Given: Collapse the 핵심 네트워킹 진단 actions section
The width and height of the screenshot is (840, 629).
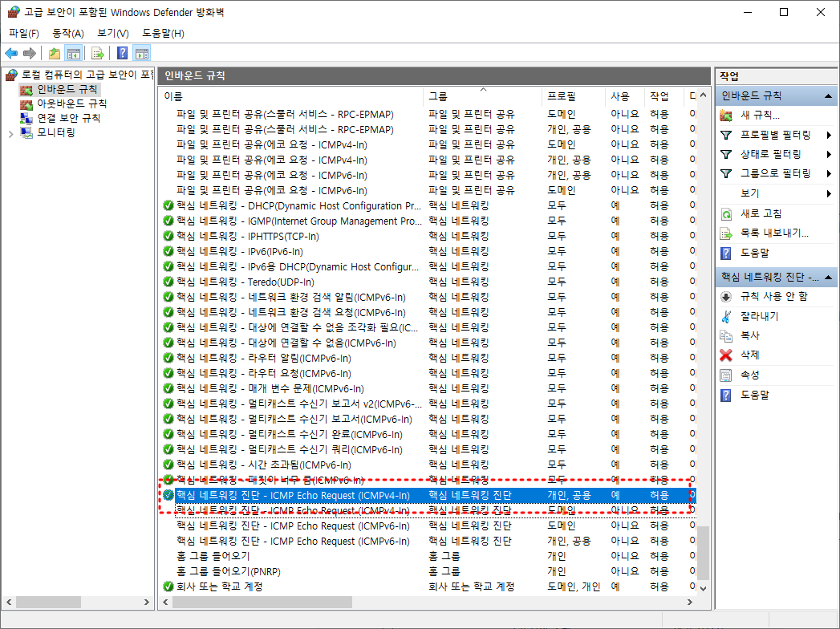Looking at the screenshot, I should click(828, 277).
